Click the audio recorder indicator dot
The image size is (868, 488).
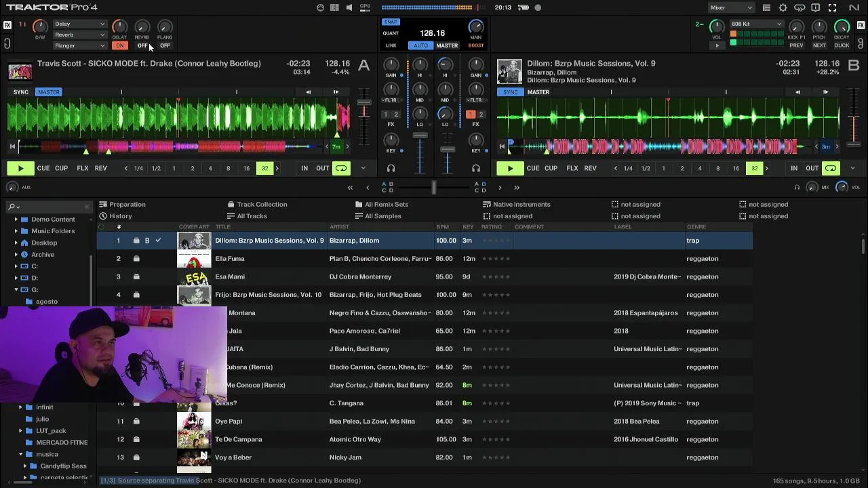click(x=538, y=7)
